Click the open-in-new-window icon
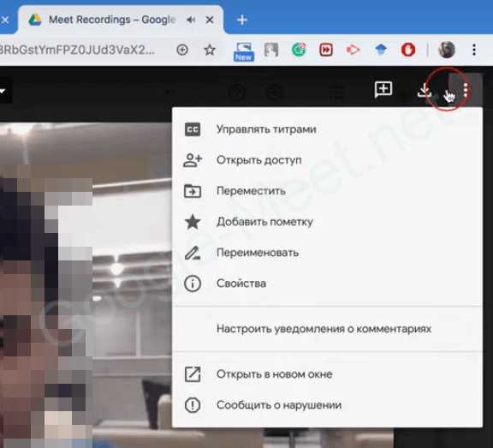This screenshot has height=448, width=493. pyautogui.click(x=193, y=374)
